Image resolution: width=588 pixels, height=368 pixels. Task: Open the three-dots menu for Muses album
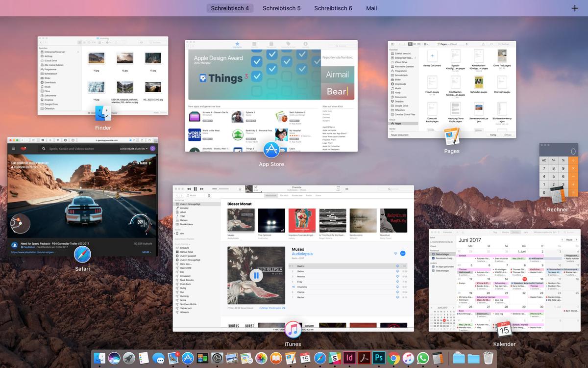coord(403,253)
